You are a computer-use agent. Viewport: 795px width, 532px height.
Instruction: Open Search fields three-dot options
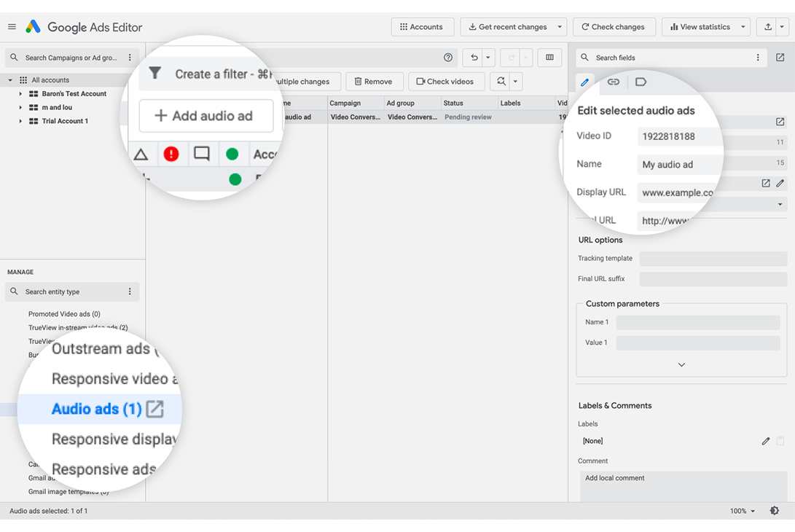[x=758, y=58]
